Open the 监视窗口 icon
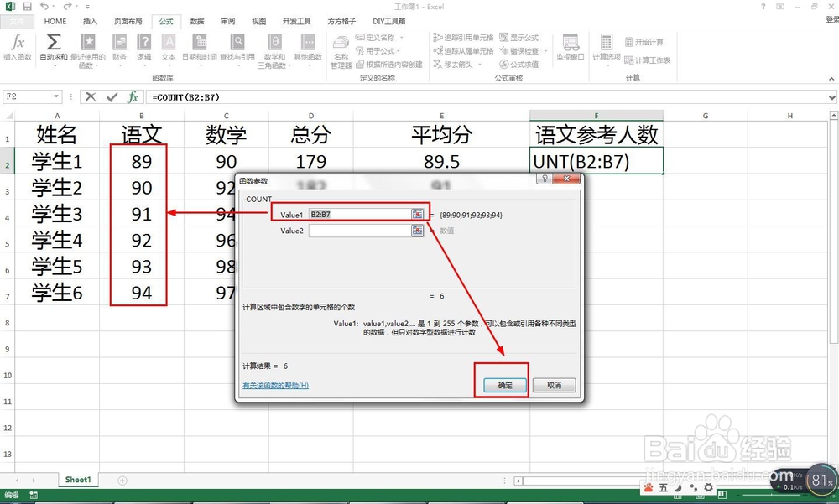Image resolution: width=839 pixels, height=504 pixels. (571, 43)
